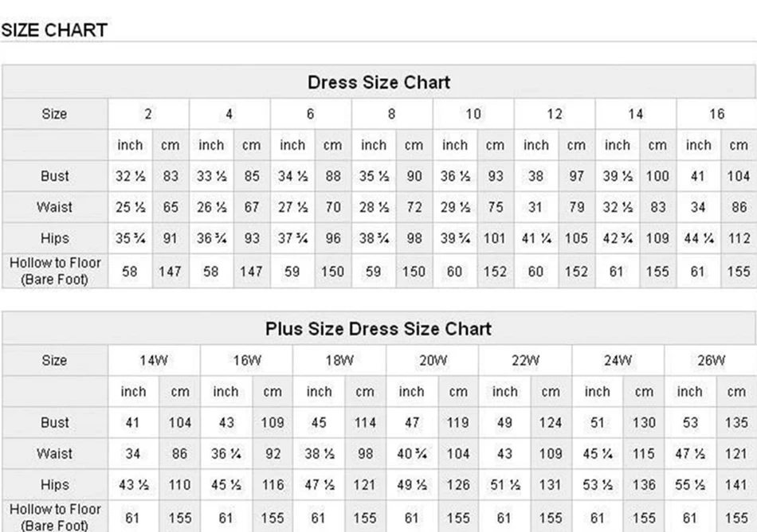Click the 22W column header
The height and width of the screenshot is (532, 757).
point(525,360)
